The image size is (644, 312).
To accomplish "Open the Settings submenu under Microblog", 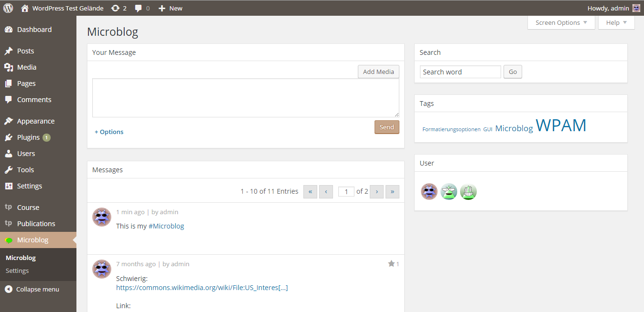I will point(17,271).
